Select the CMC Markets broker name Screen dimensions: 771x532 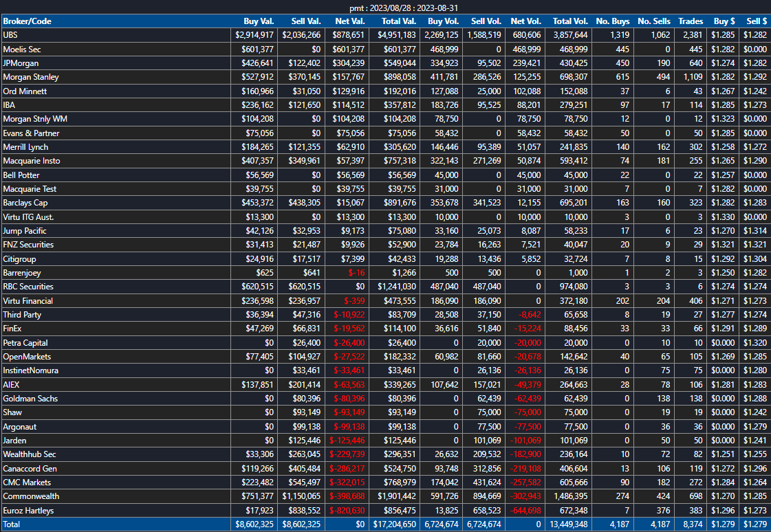click(27, 483)
